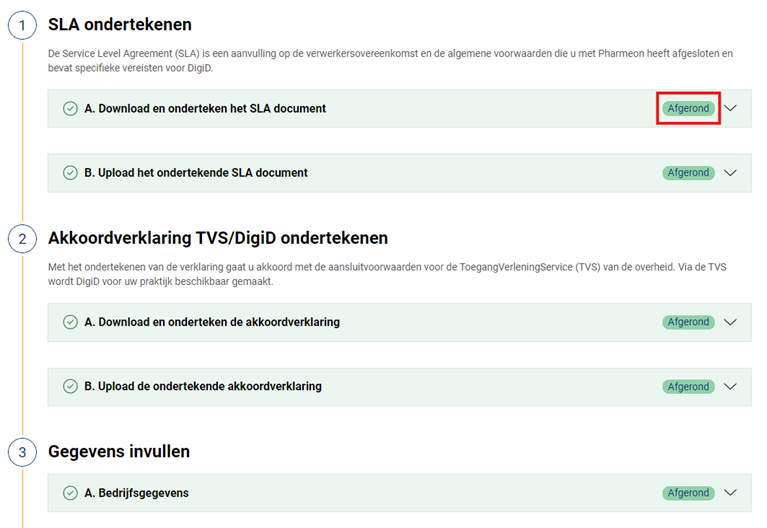Viewport: 767px width, 528px height.
Task: Expand Upload het ondertekende SLA document chevron
Action: coord(730,173)
